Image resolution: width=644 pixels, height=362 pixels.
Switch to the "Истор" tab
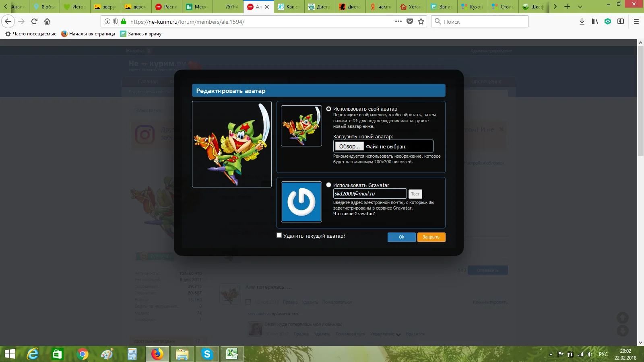point(75,7)
